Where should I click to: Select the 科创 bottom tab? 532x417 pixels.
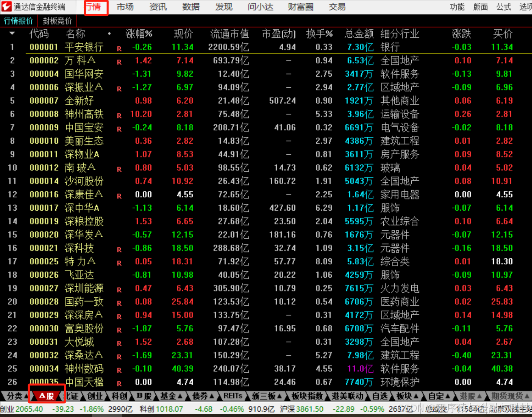(119, 396)
